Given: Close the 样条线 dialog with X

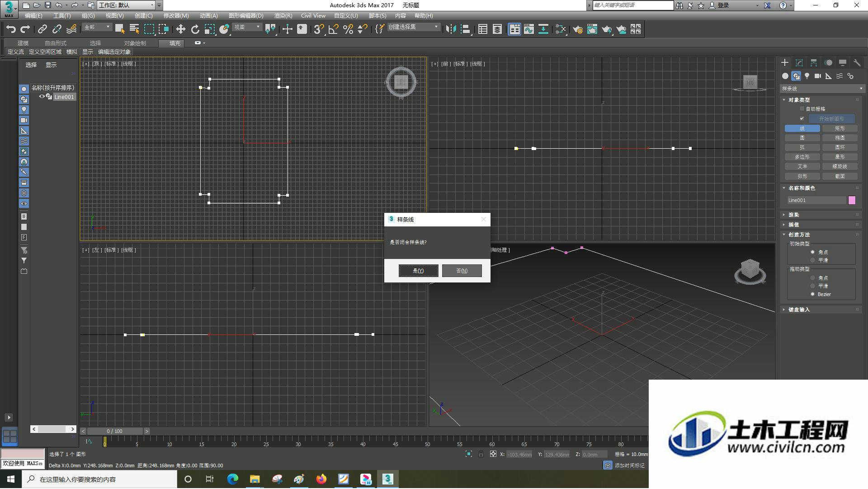Looking at the screenshot, I should pyautogui.click(x=483, y=220).
